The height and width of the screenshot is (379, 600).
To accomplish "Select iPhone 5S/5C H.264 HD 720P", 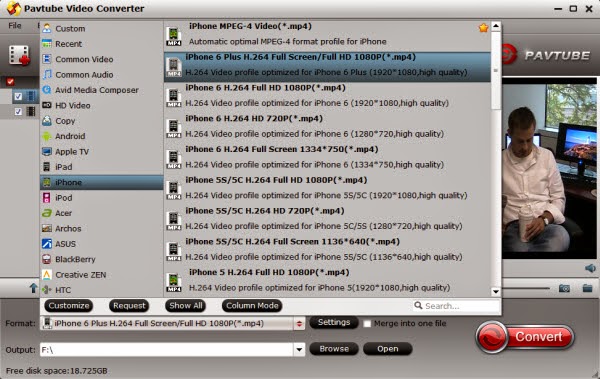I will [327, 221].
